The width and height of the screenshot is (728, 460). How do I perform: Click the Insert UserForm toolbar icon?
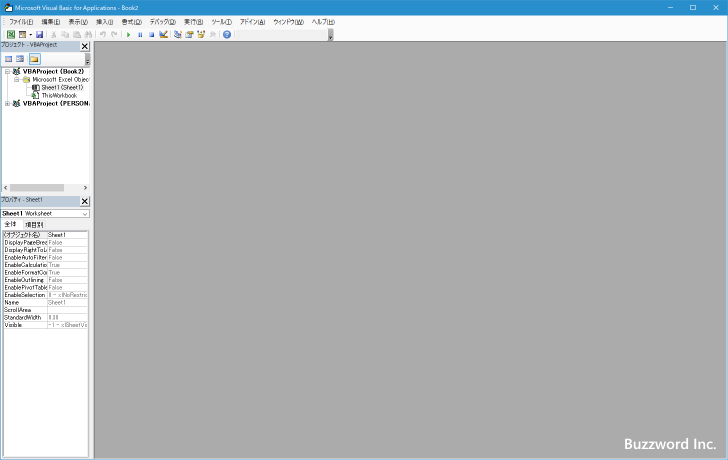tap(22, 34)
